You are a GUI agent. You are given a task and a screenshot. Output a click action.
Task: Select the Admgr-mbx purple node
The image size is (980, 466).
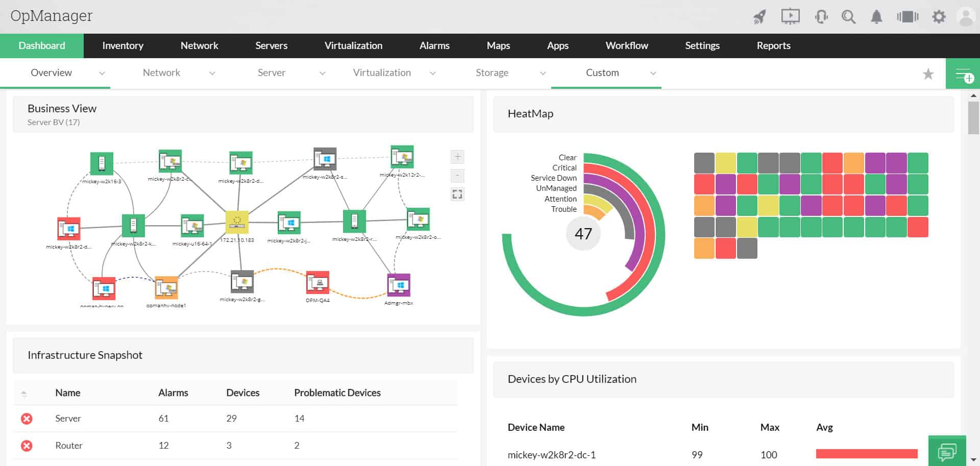pos(399,285)
